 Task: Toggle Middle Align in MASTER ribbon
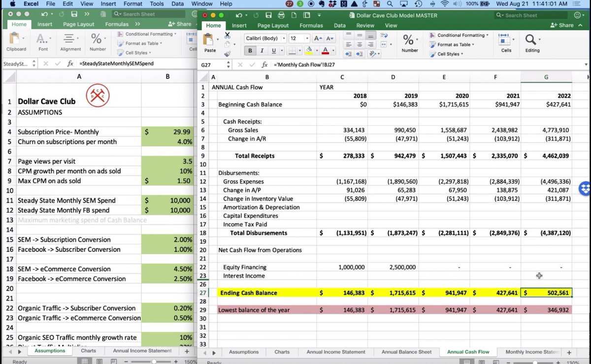click(x=360, y=35)
